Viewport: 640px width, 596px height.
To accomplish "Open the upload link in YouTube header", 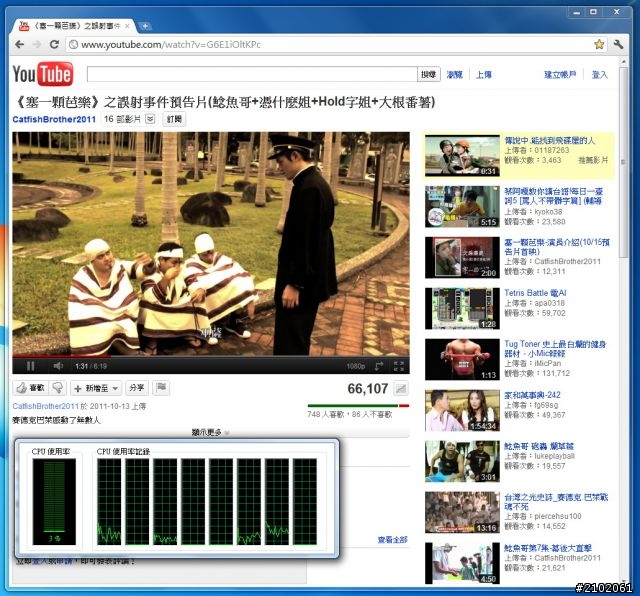I will (484, 75).
